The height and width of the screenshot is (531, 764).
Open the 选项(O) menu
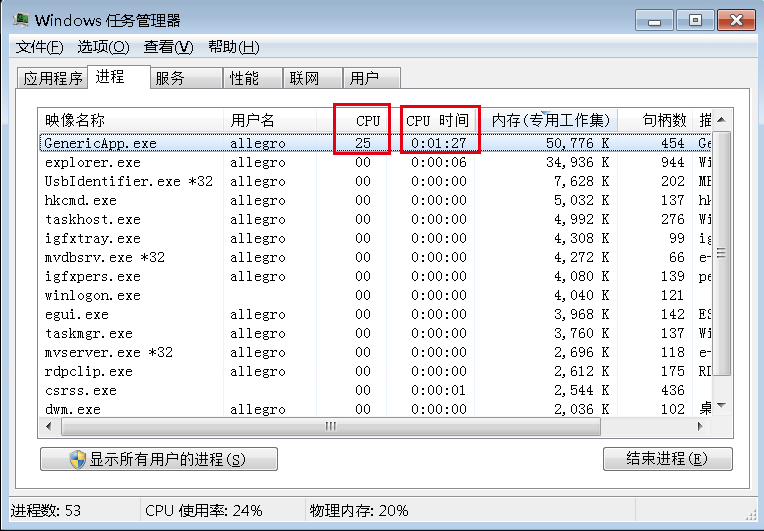103,47
